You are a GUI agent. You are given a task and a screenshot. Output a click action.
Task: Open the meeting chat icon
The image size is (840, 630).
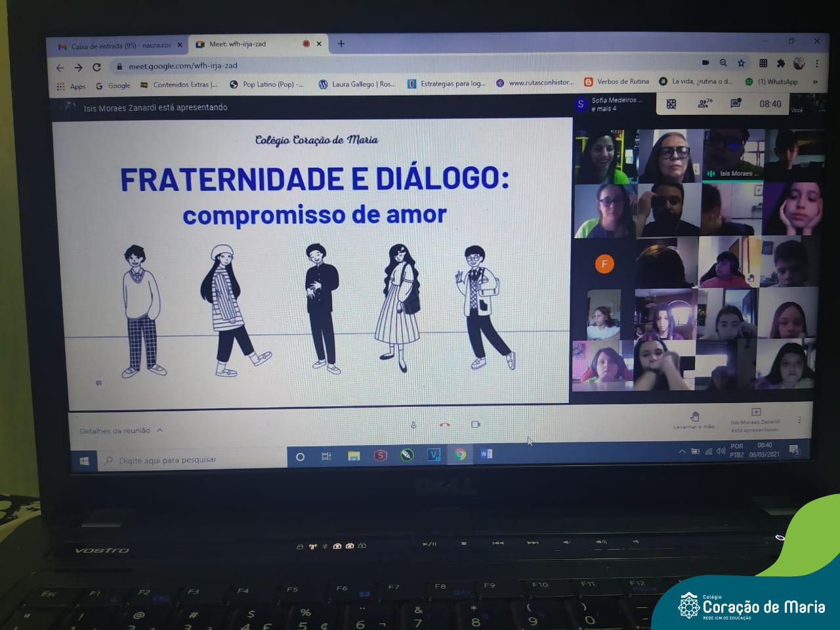(736, 104)
